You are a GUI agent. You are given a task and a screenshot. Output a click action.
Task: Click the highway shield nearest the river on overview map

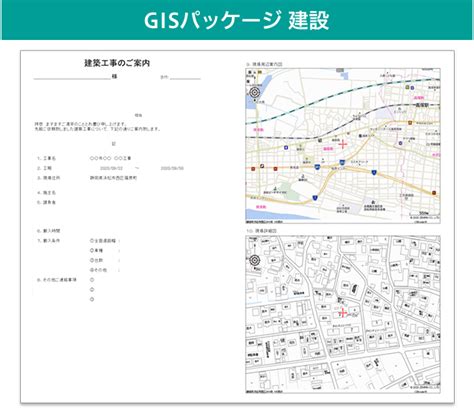pos(315,198)
